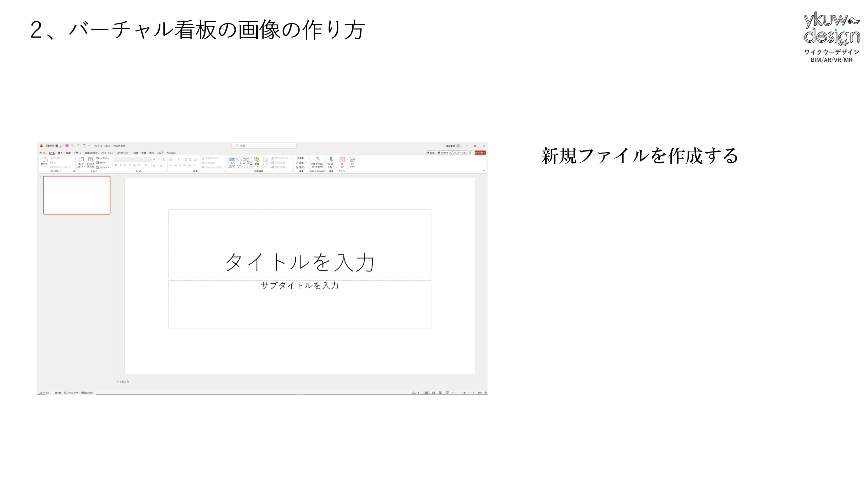Click Create PDF and share link icon

[318, 160]
